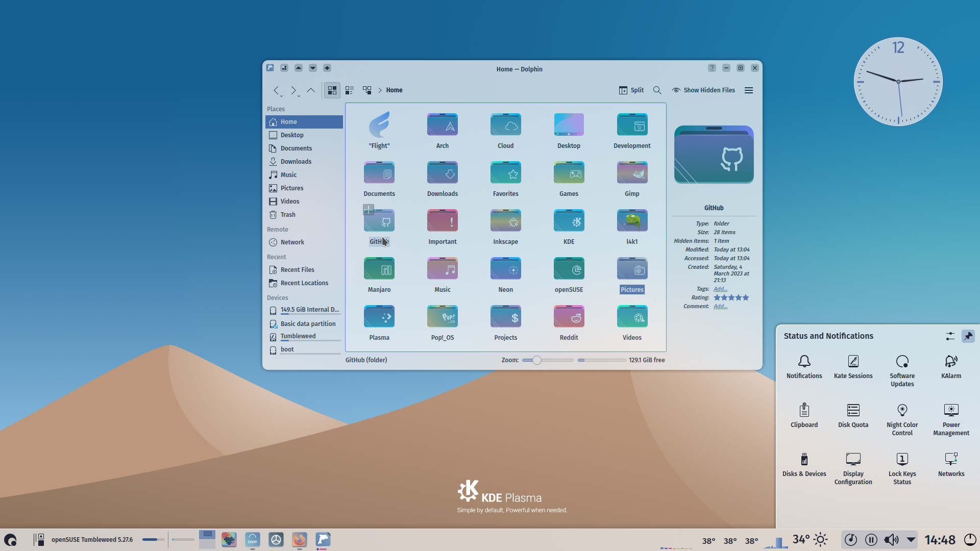Open the Cloud folder
This screenshot has width=980, height=551.
pyautogui.click(x=506, y=131)
